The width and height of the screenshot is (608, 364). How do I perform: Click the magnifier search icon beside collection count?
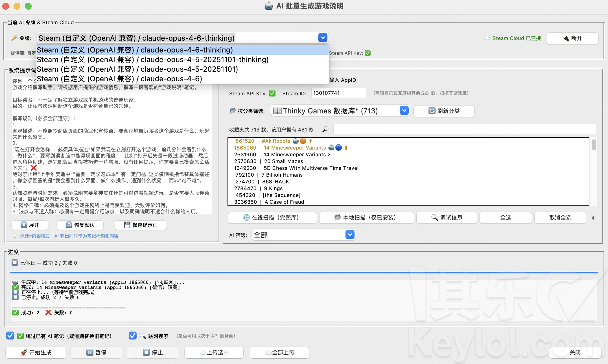325,130
